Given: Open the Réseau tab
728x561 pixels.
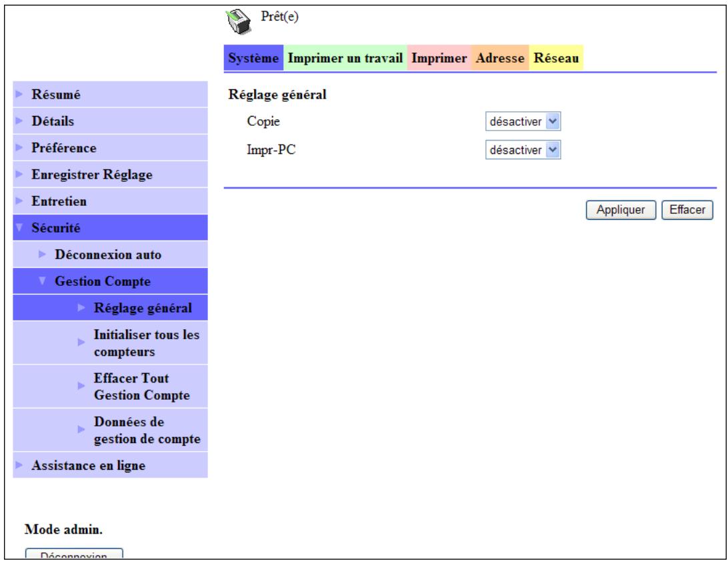Looking at the screenshot, I should 556,58.
